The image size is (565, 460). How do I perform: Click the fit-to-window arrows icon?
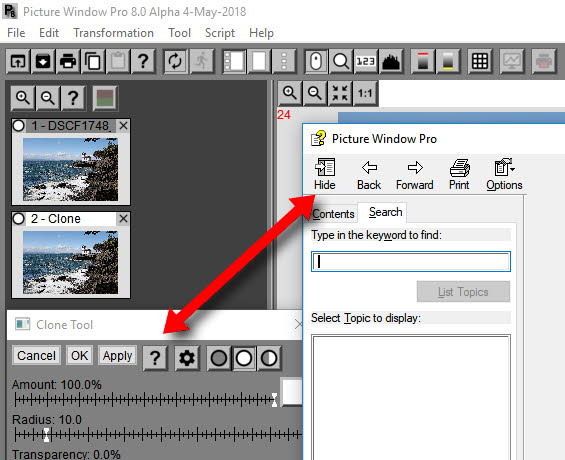340,93
